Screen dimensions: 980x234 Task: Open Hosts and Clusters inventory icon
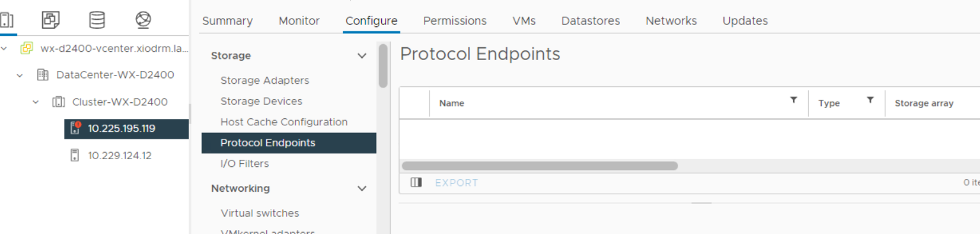(x=6, y=20)
